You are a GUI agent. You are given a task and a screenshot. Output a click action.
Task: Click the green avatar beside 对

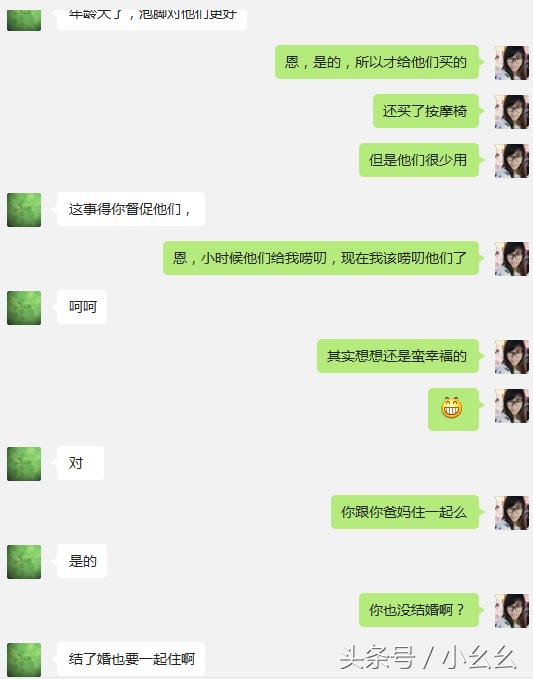click(x=24, y=463)
